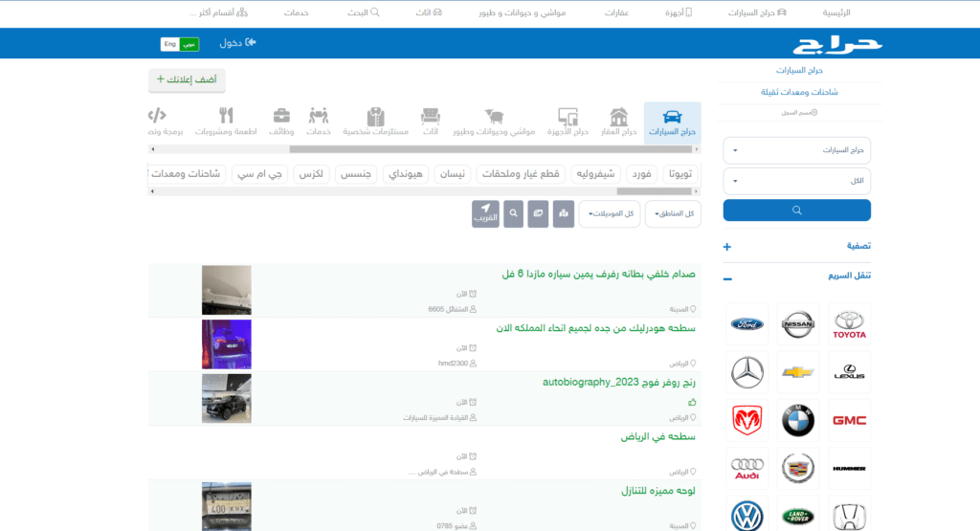Toggle the image view mode button

[x=538, y=212]
